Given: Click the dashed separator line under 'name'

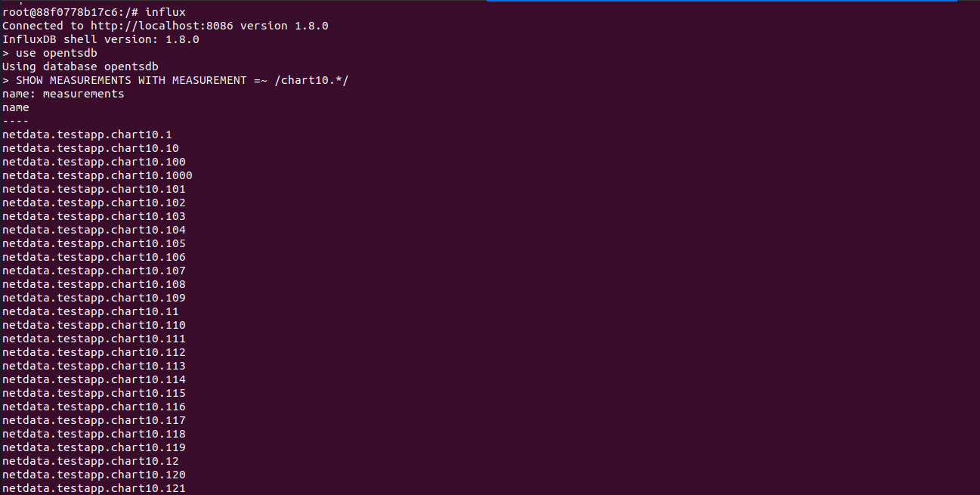Looking at the screenshot, I should click(x=15, y=121).
